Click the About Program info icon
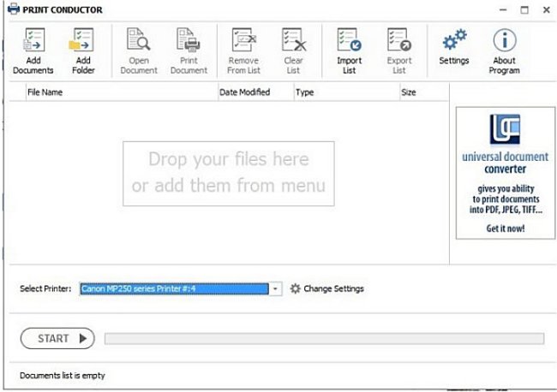This screenshot has height=392, width=557. (505, 40)
